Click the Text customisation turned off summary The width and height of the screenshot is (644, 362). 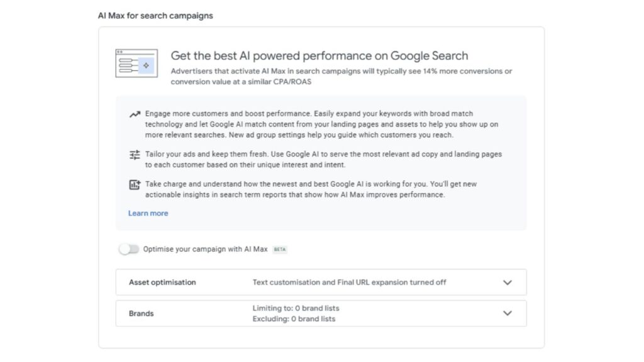coord(348,282)
